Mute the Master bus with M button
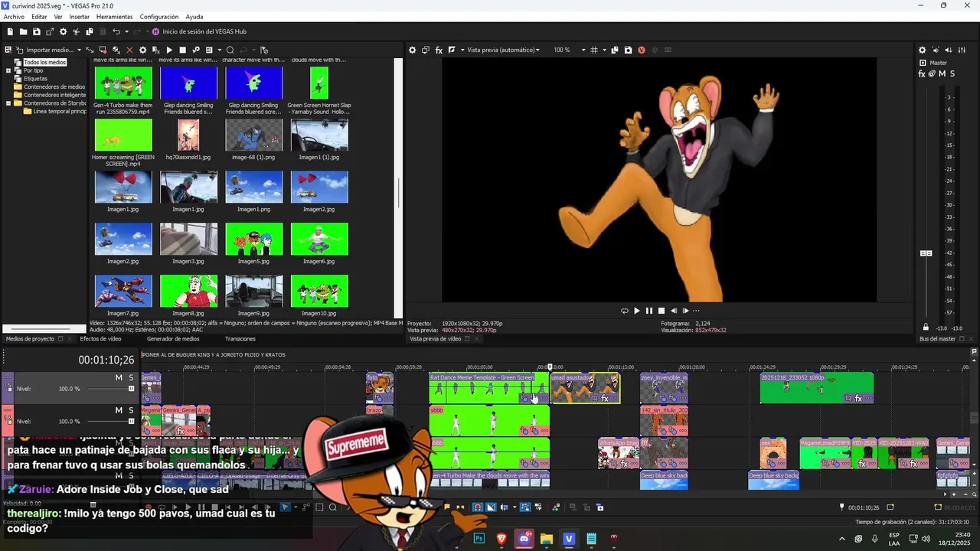Screen dimensions: 980x551 [x=942, y=73]
